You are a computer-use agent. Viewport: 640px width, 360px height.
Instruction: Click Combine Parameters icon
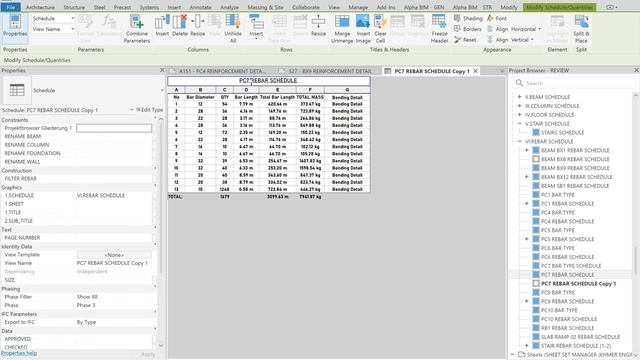click(x=137, y=21)
